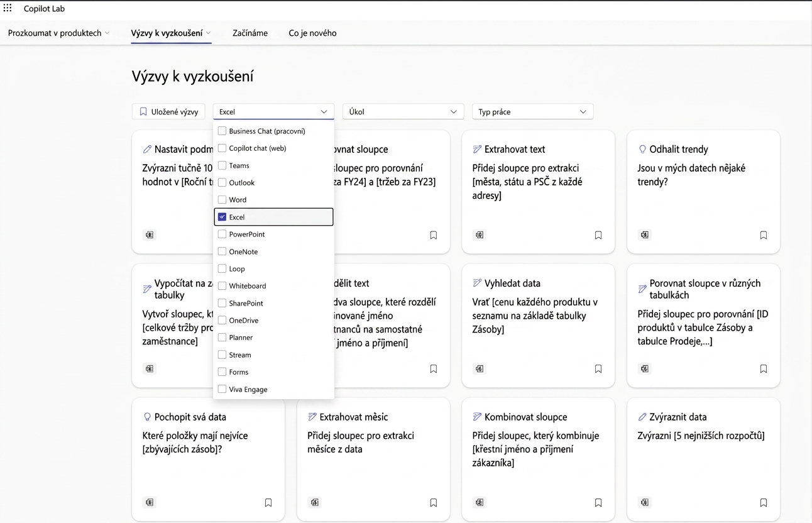Viewport: 812px width, 523px height.
Task: Bookmark the Kombinovat sloupce card
Action: coord(598,503)
